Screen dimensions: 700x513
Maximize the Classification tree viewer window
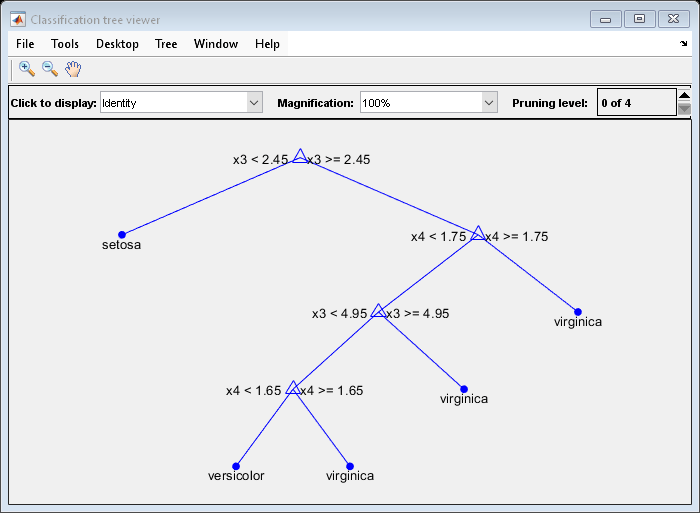click(x=639, y=19)
